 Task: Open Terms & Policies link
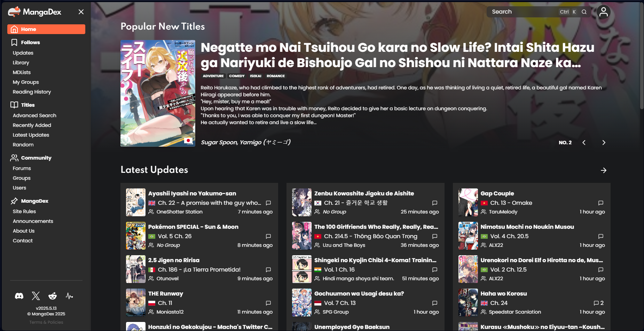46,322
